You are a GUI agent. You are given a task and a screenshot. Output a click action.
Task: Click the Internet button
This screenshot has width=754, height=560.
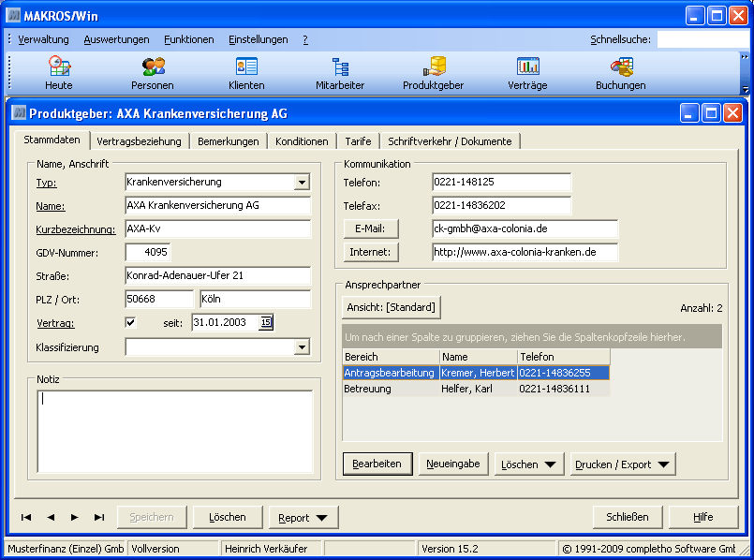point(370,252)
